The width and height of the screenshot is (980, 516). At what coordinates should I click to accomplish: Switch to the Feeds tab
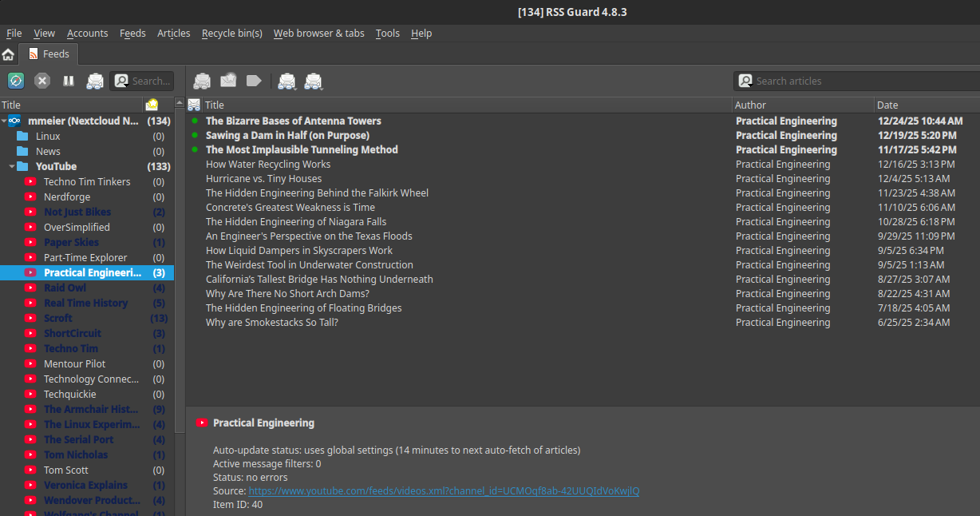tap(49, 54)
